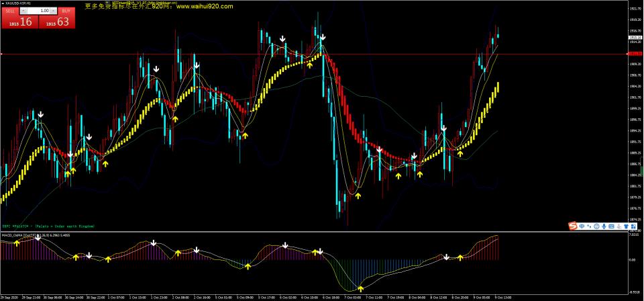The width and height of the screenshot is (644, 301).
Task: Open the emoji smiley icon in IME bar
Action: [x=596, y=226]
